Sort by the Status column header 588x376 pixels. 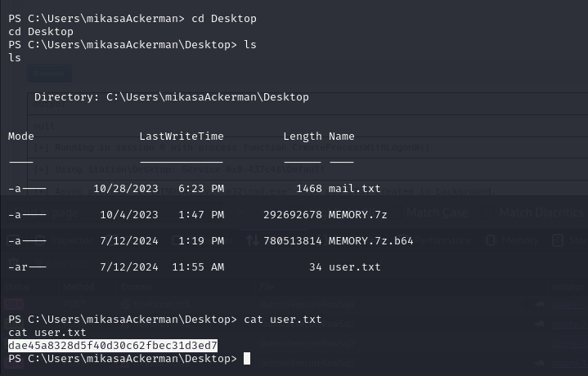(17, 287)
